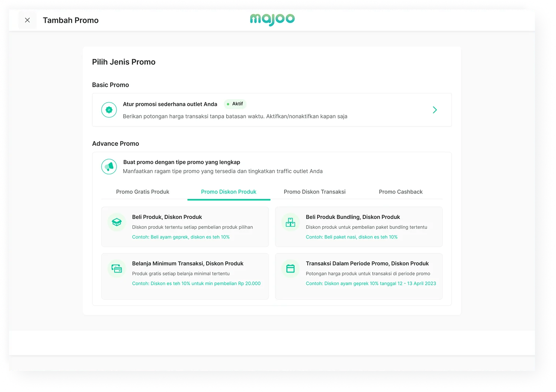
Task: Switch to the Promo Gratis Produk tab
Action: tap(143, 192)
